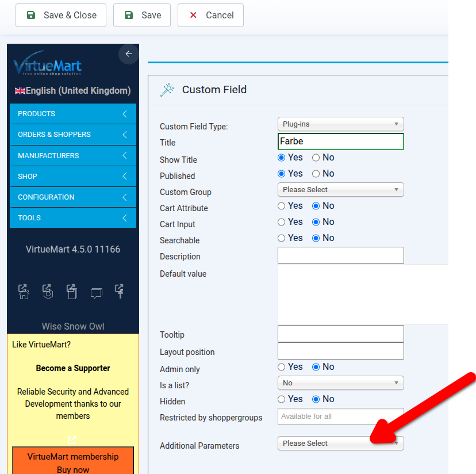Click the Save & Close button
The height and width of the screenshot is (474, 476).
[x=61, y=16]
